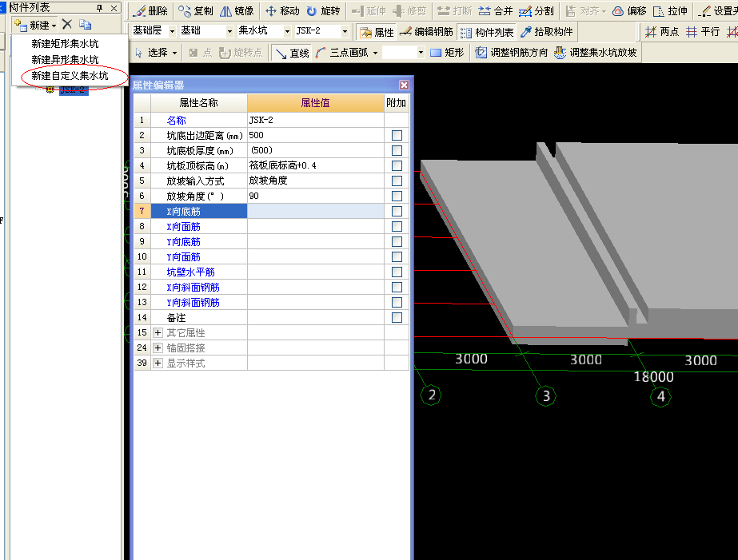Open the 基础层 floor dropdown
The image size is (738, 560).
(172, 31)
